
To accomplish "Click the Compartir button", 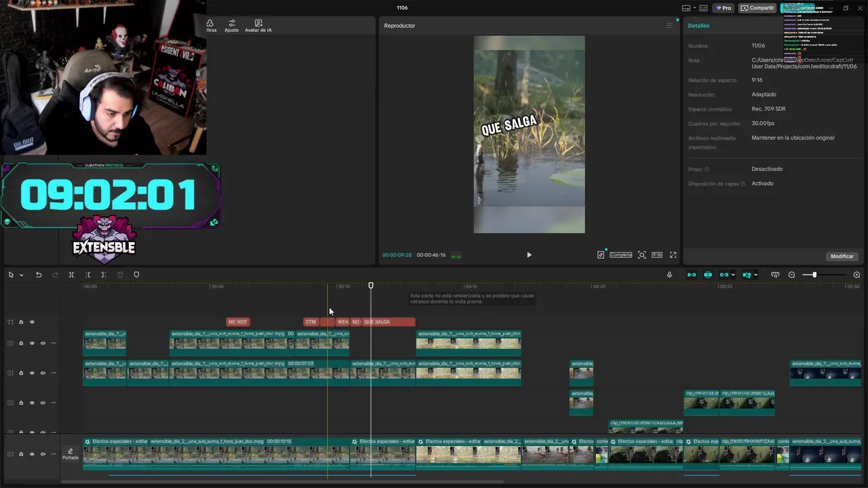I will pyautogui.click(x=757, y=8).
